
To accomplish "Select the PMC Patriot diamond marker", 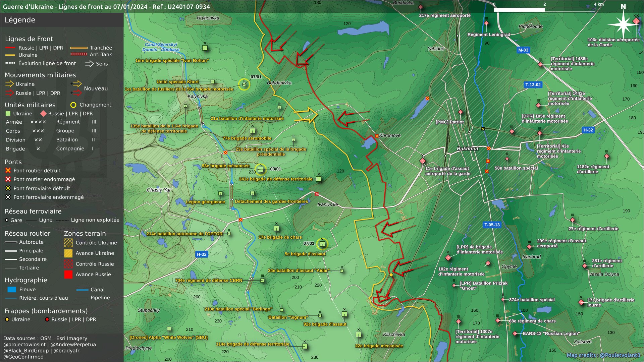I will 461,112.
